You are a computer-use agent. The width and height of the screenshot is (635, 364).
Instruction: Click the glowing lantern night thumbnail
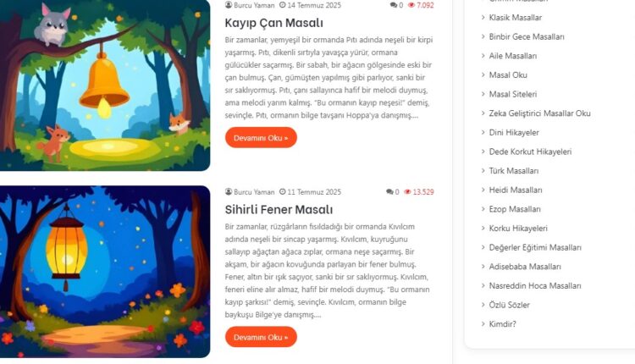[x=105, y=272]
